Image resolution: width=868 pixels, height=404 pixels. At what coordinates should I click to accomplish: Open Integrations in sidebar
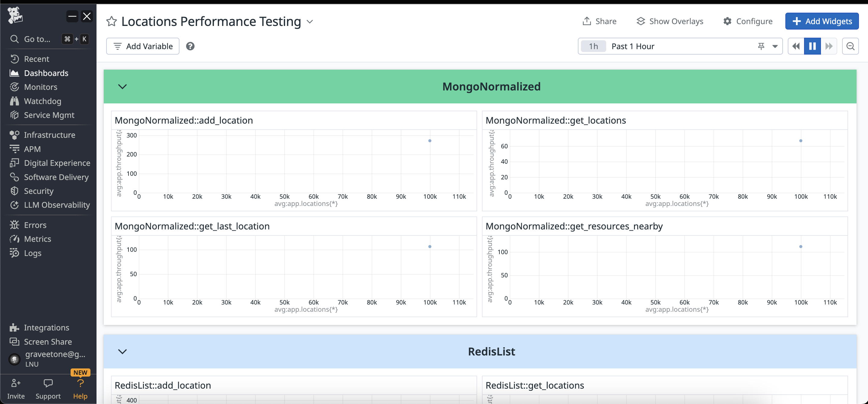coord(46,327)
